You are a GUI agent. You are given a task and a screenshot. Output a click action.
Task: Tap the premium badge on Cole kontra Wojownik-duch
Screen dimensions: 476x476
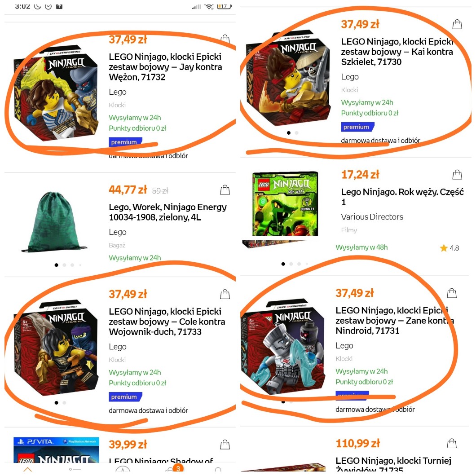[x=125, y=397]
